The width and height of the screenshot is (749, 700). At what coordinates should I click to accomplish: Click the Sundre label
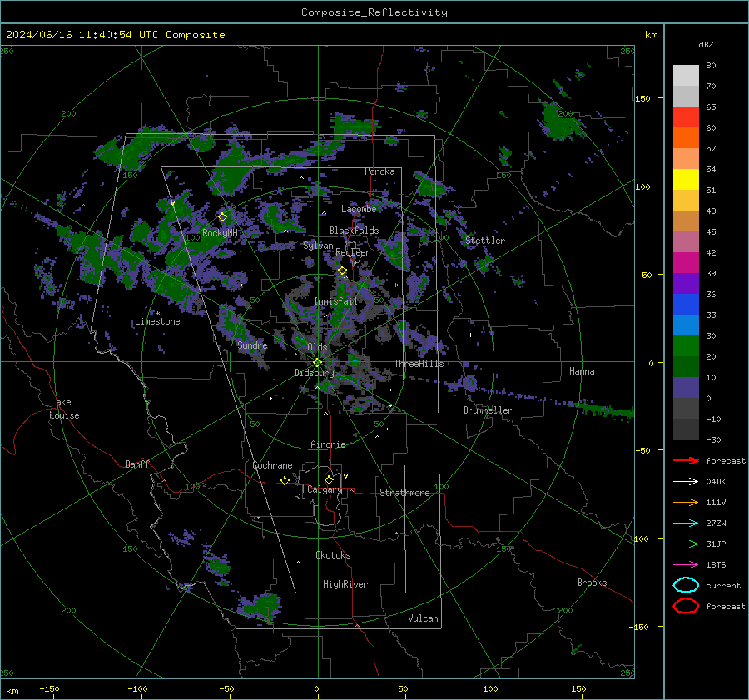(x=252, y=345)
